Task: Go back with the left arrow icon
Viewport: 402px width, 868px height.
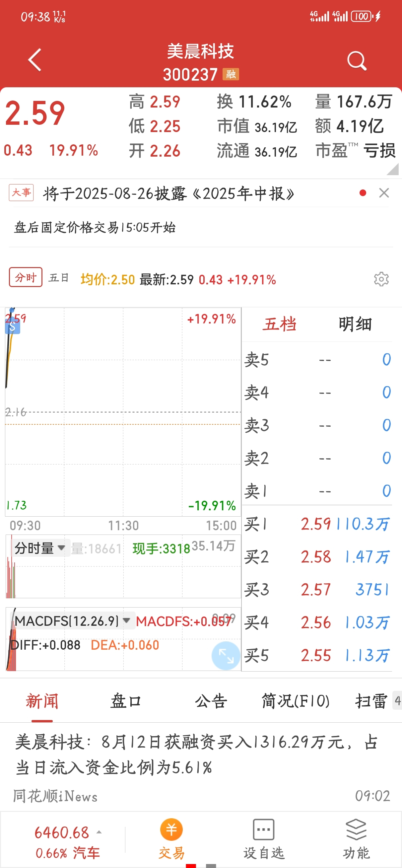Action: pyautogui.click(x=35, y=60)
